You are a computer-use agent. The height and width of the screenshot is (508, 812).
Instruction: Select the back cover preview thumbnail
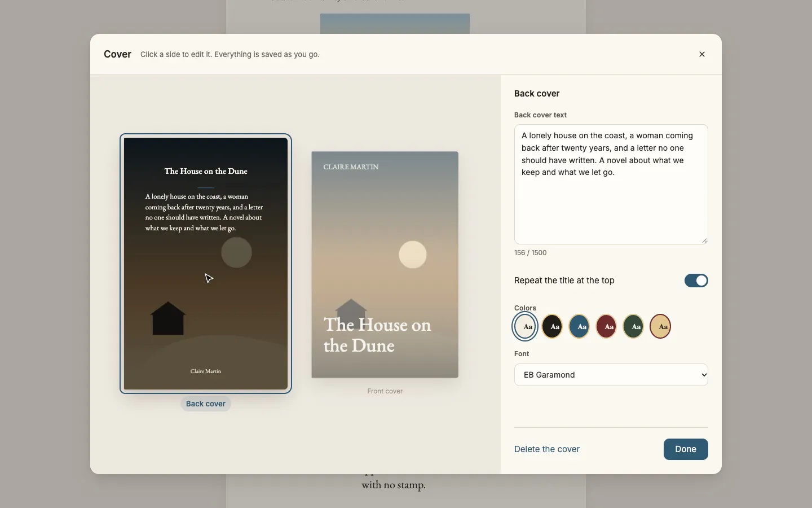[x=206, y=264]
